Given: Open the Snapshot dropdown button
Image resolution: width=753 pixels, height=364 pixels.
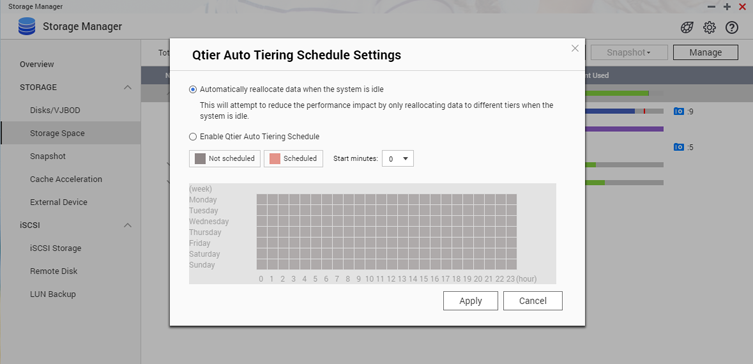Looking at the screenshot, I should [x=629, y=52].
